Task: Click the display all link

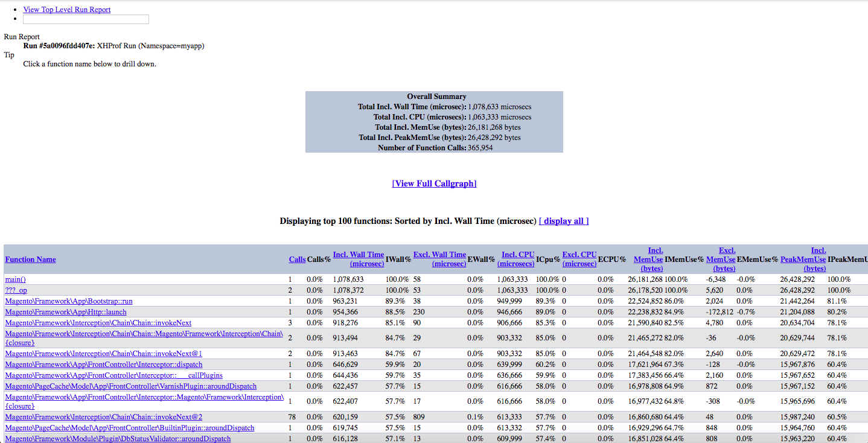Action: (563, 221)
